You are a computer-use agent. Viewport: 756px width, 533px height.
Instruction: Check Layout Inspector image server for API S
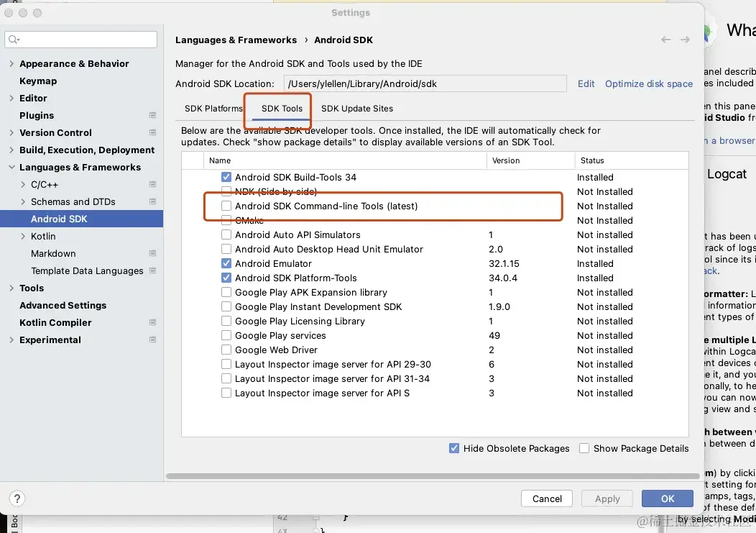(x=226, y=393)
